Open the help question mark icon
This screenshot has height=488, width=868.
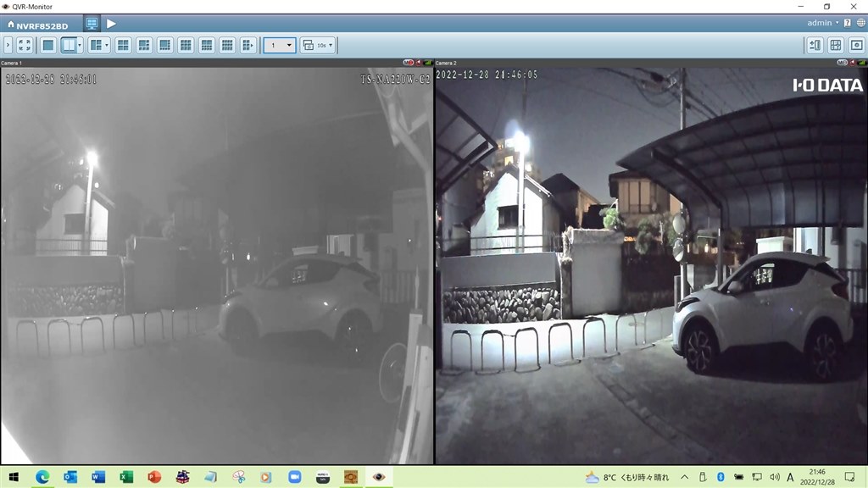tap(848, 23)
